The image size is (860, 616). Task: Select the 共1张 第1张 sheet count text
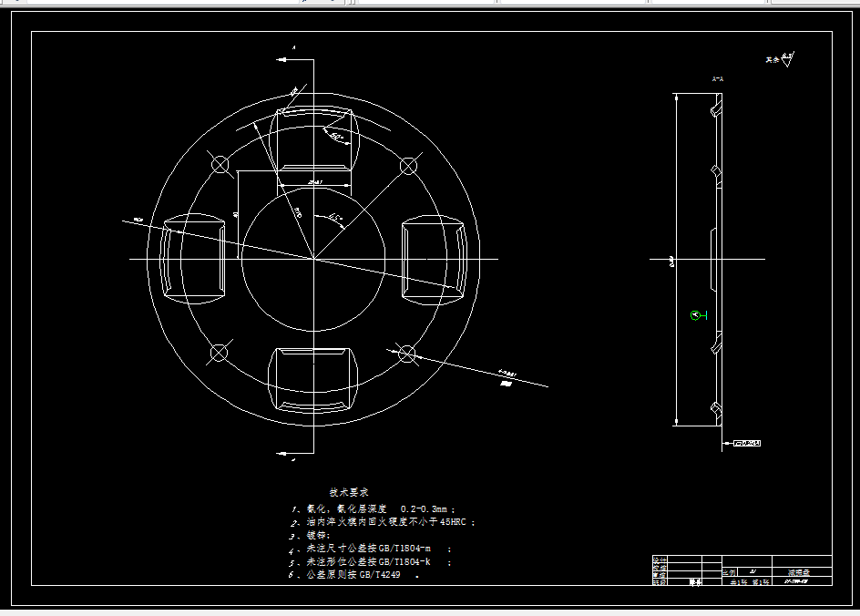coord(749,582)
